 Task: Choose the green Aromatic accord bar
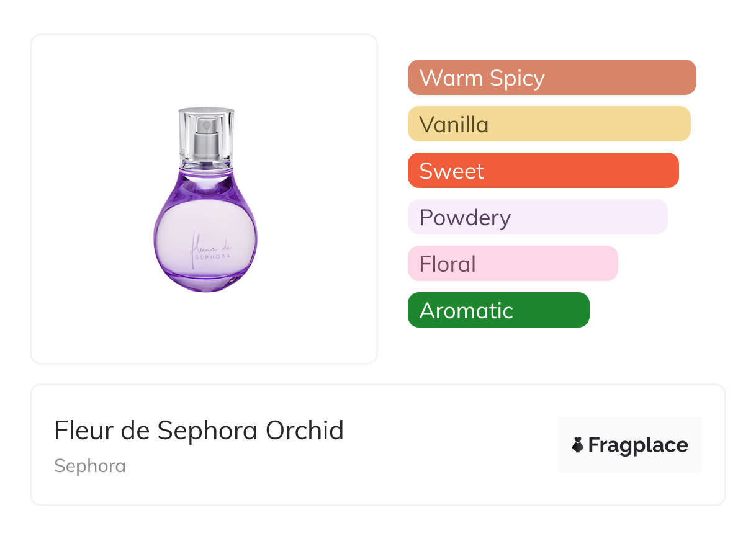(498, 310)
